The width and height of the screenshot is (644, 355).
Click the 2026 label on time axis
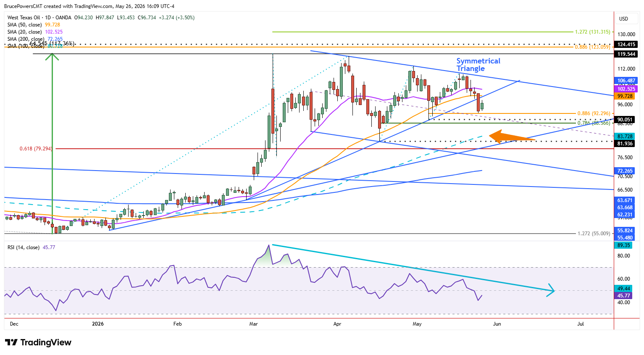[x=97, y=324]
